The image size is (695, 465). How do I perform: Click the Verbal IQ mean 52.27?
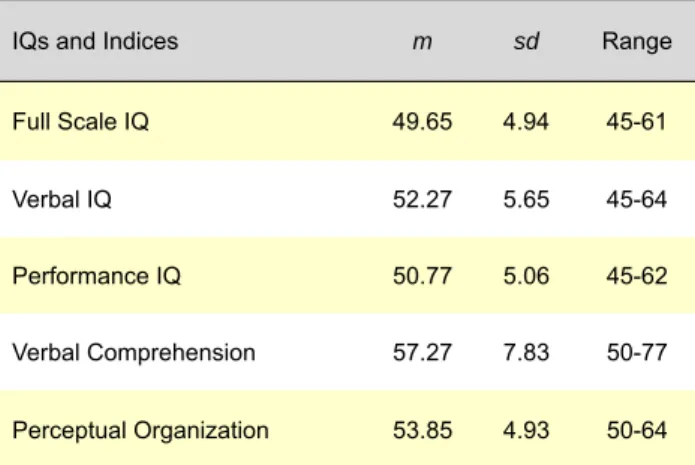[x=422, y=199]
